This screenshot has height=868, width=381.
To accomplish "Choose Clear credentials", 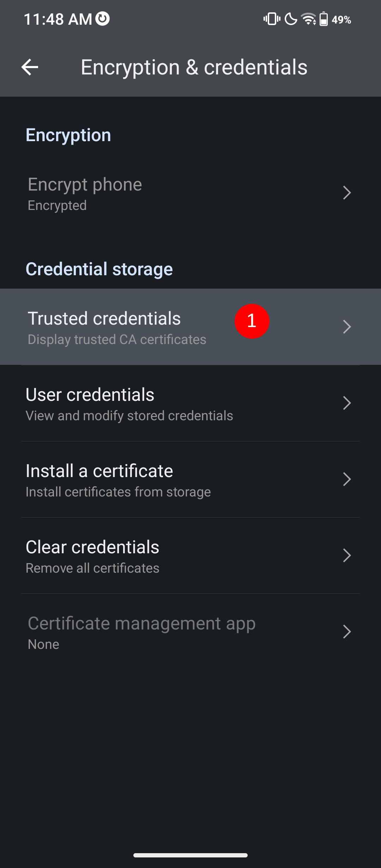I will tap(190, 555).
